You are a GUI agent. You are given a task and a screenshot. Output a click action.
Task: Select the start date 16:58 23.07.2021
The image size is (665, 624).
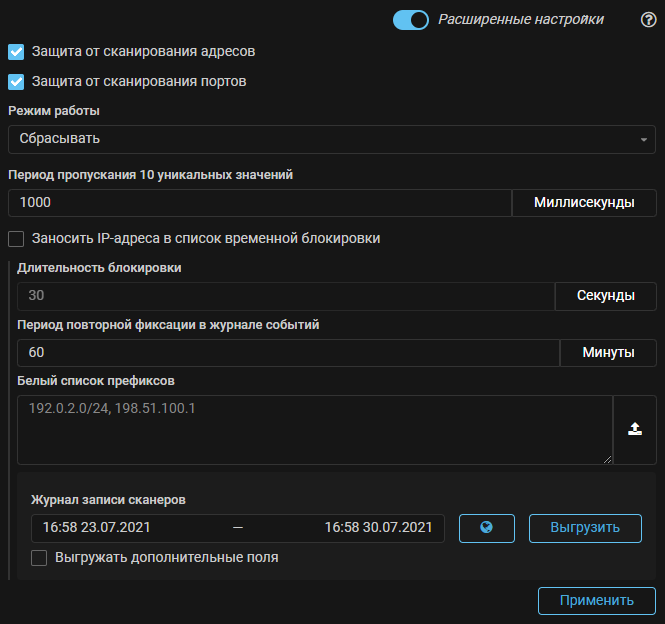coord(97,527)
